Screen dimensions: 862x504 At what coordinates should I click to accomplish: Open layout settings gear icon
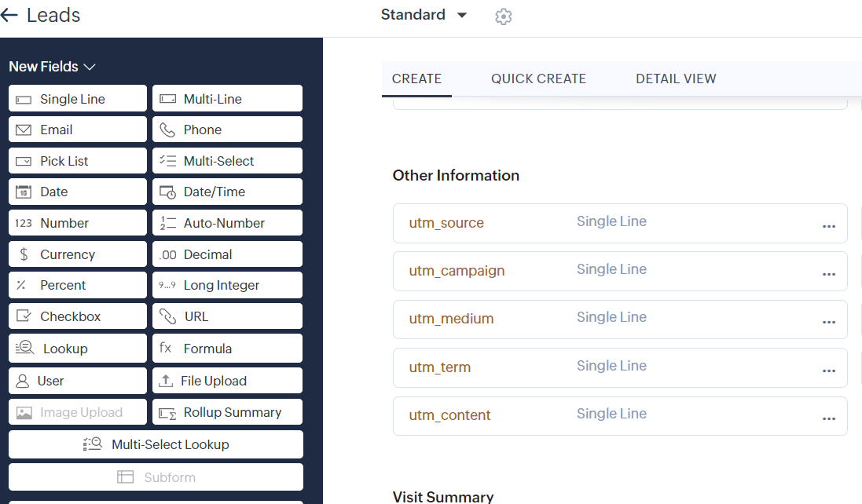(x=503, y=16)
